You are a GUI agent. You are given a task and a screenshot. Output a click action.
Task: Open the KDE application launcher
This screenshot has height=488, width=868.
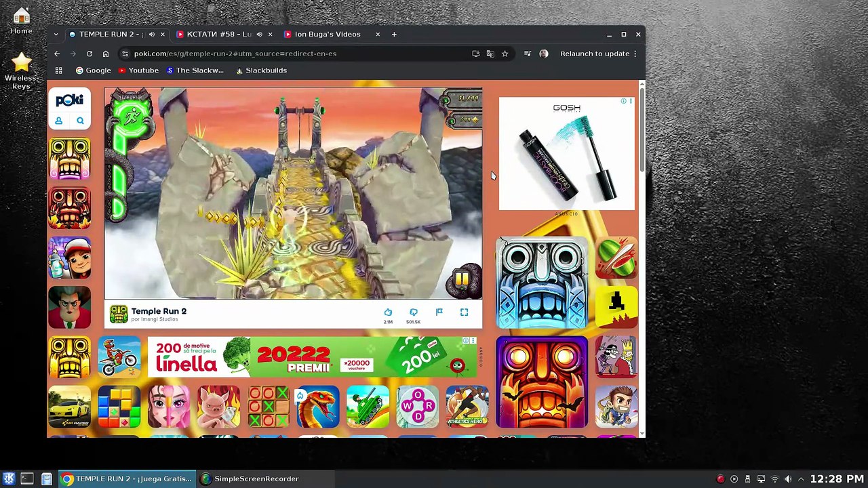pos(9,479)
